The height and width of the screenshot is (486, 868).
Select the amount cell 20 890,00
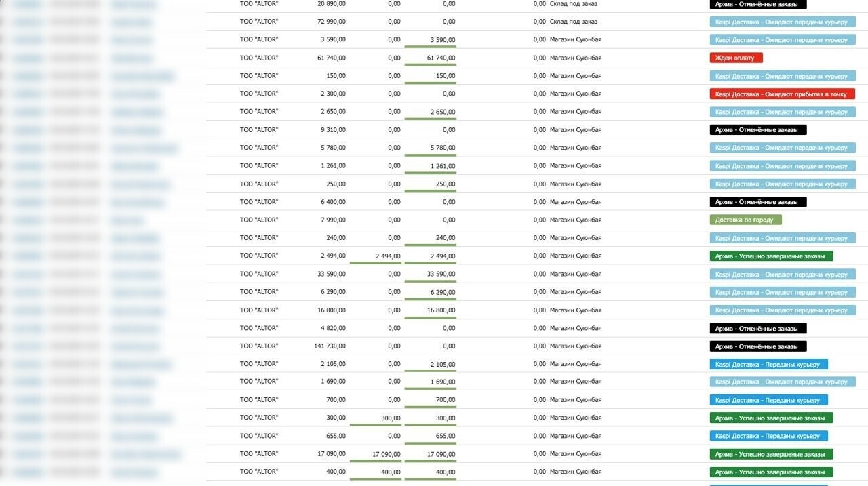pos(331,4)
